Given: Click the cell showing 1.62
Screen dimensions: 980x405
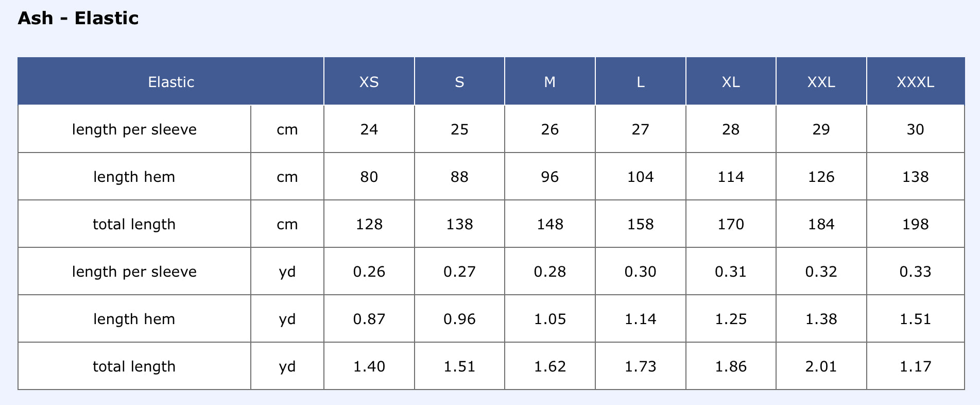Looking at the screenshot, I should coord(549,366).
